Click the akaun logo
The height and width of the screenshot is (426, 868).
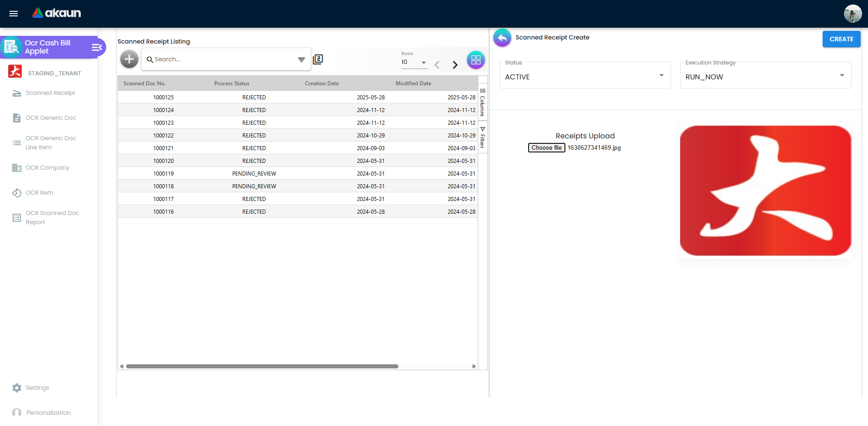point(57,13)
